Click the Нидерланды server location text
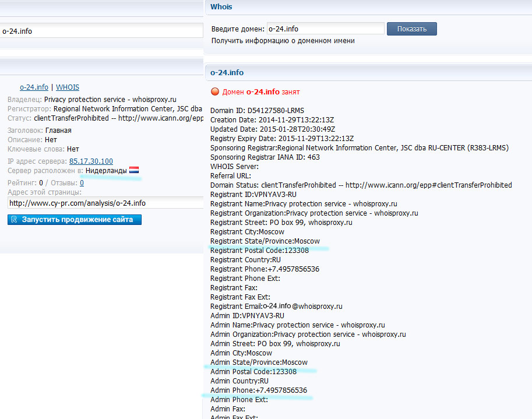The image size is (532, 419). (x=105, y=170)
